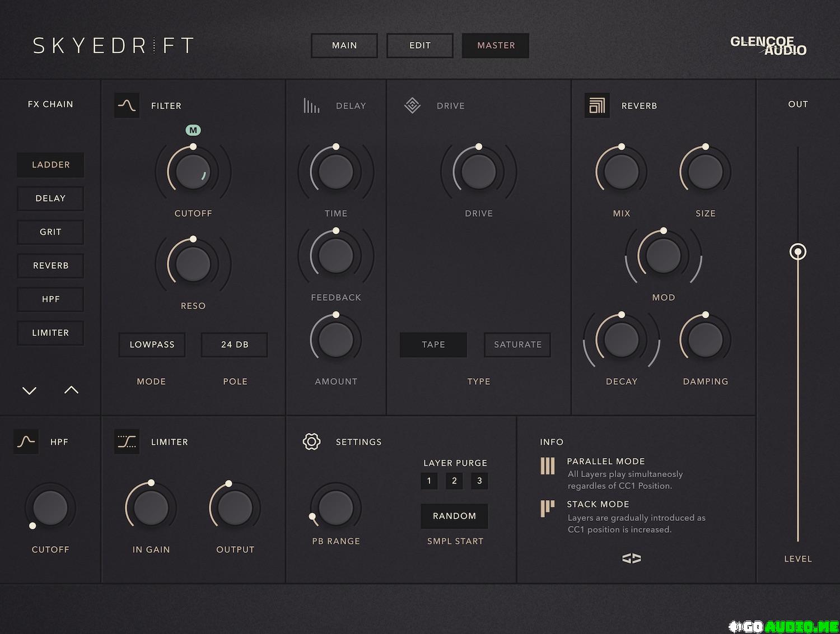The width and height of the screenshot is (840, 634).
Task: Toggle Layer Purge slot 1
Action: (x=429, y=481)
